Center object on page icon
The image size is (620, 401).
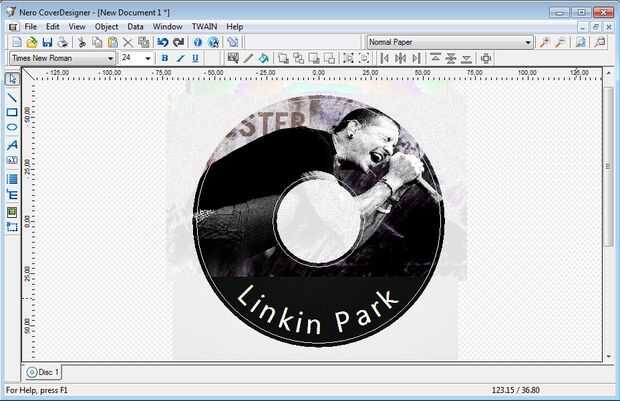pos(486,59)
